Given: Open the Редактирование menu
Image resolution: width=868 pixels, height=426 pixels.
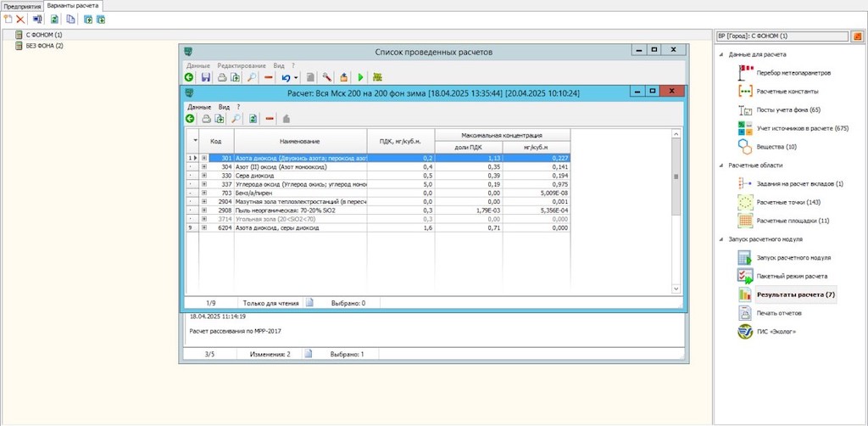Looking at the screenshot, I should coord(241,65).
